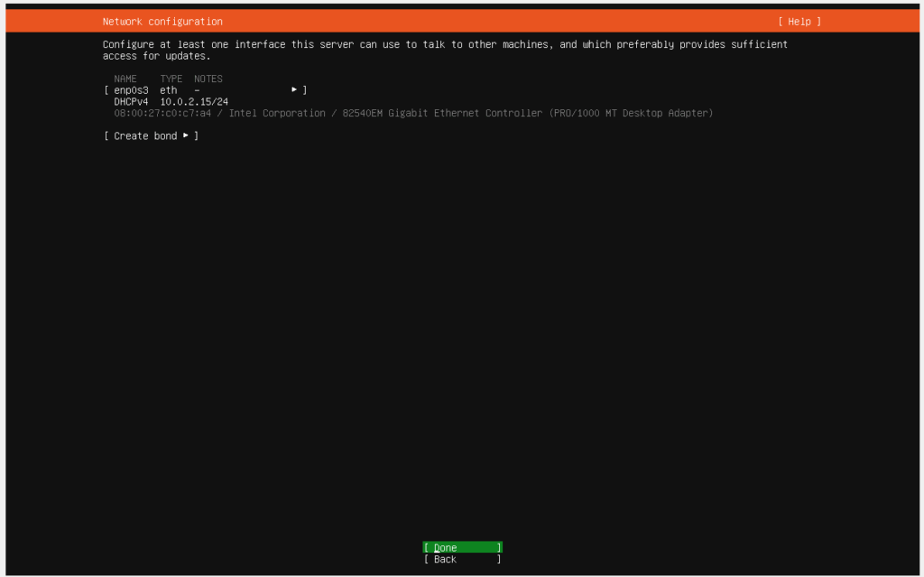
Task: Click the Create bond option
Action: pos(145,136)
